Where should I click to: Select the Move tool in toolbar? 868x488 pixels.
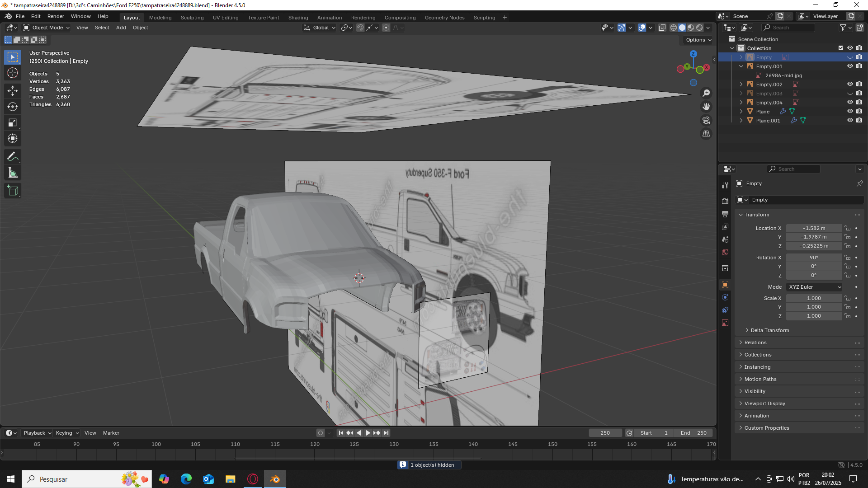pos(13,90)
